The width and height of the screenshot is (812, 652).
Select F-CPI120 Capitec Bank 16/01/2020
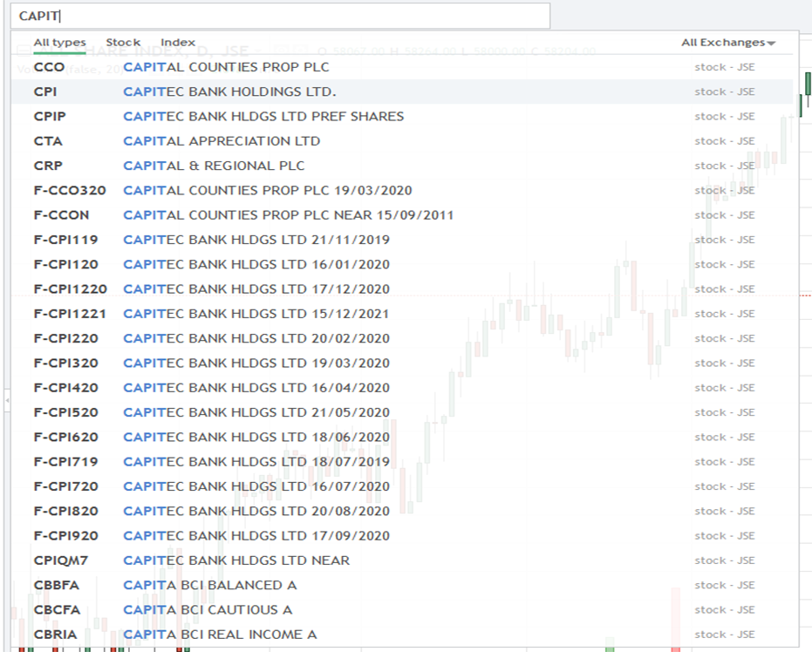click(402, 264)
